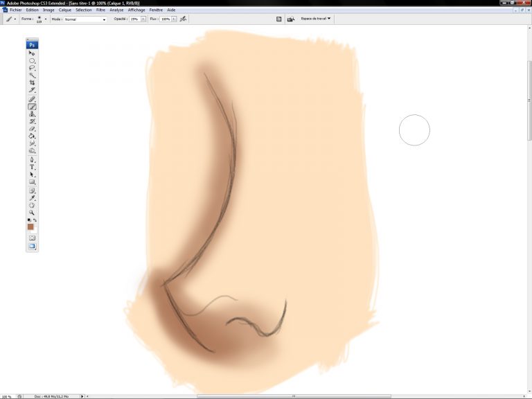The height and width of the screenshot is (399, 532).
Task: Open the Filtre menu
Action: [101, 10]
